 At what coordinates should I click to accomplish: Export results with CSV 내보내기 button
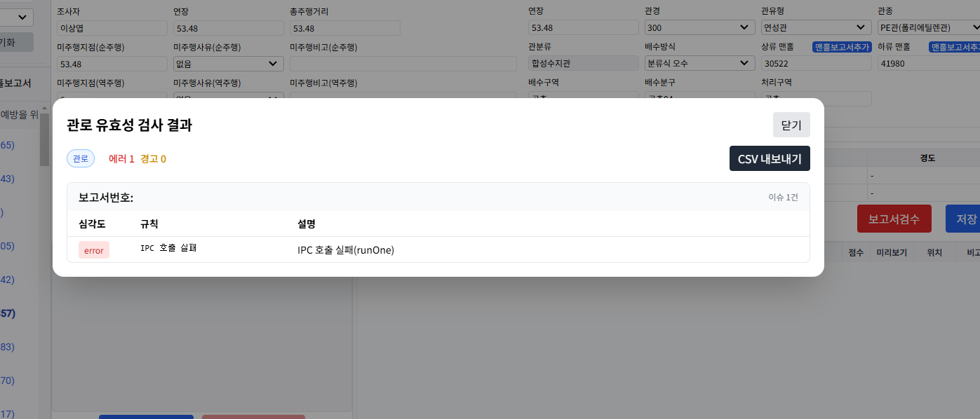pos(770,158)
